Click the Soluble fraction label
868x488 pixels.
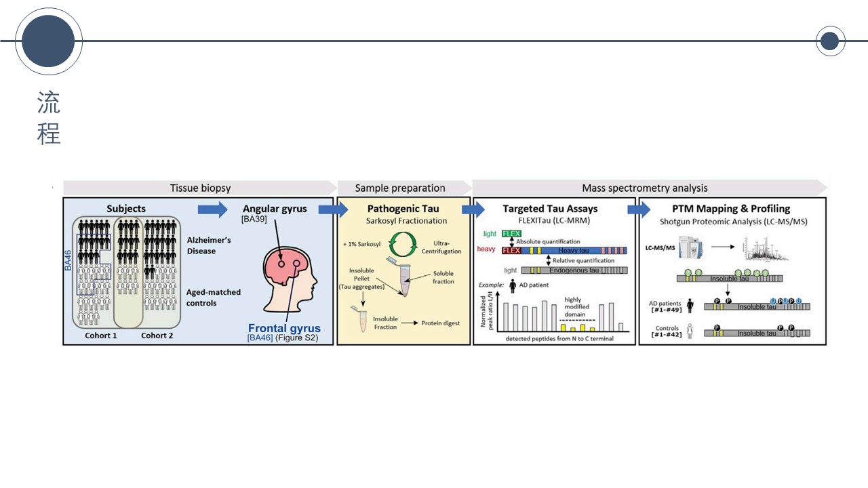click(x=443, y=277)
